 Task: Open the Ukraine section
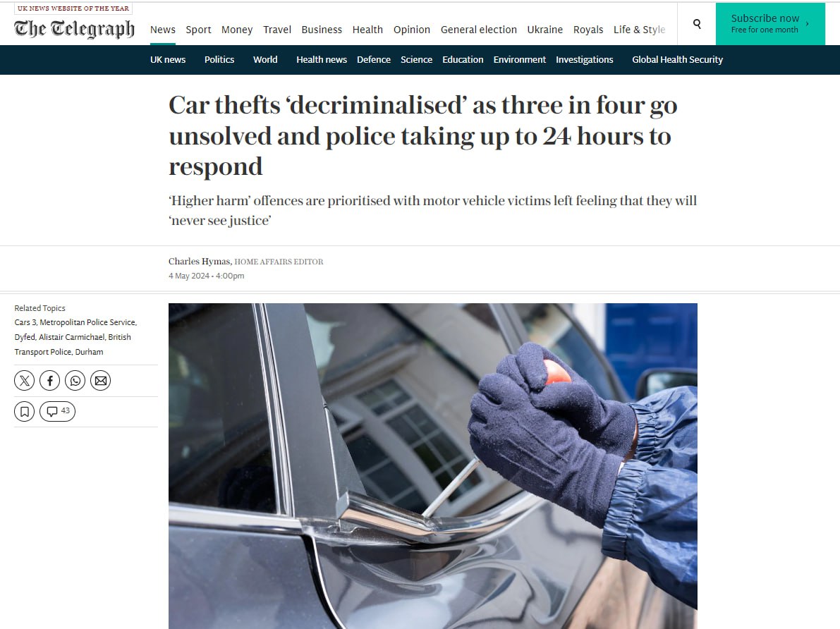click(x=544, y=30)
